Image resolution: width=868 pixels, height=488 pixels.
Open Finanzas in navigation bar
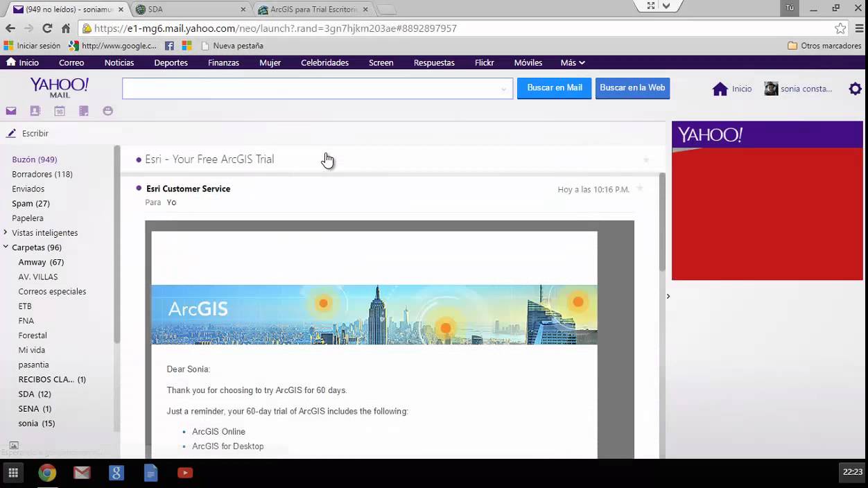point(223,62)
